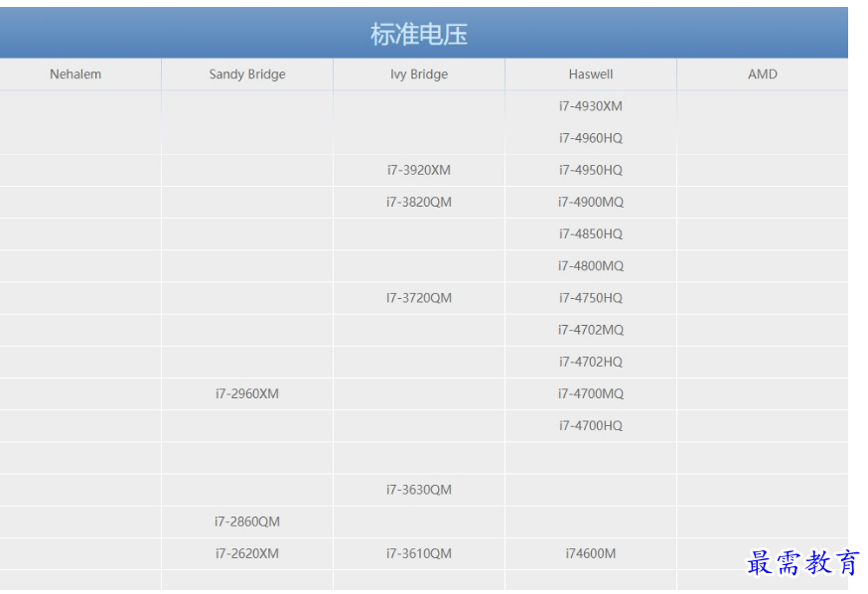
Task: Click the i7-2620XM cell
Action: coord(247,553)
